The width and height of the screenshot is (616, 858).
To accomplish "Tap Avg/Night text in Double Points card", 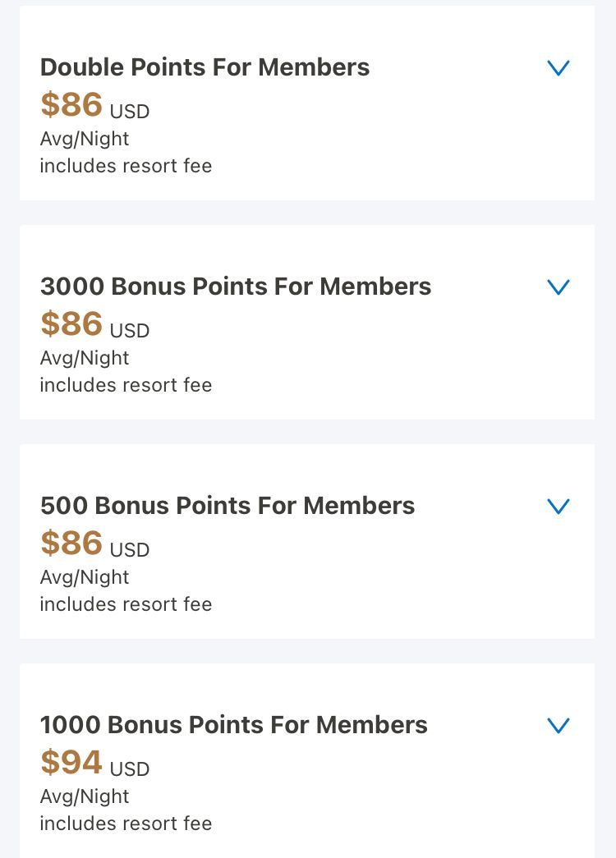I will click(x=85, y=139).
